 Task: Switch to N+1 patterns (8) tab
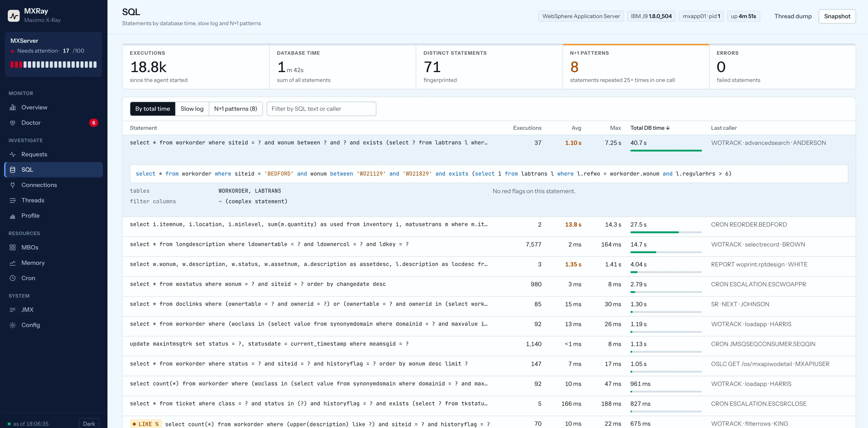coord(236,108)
